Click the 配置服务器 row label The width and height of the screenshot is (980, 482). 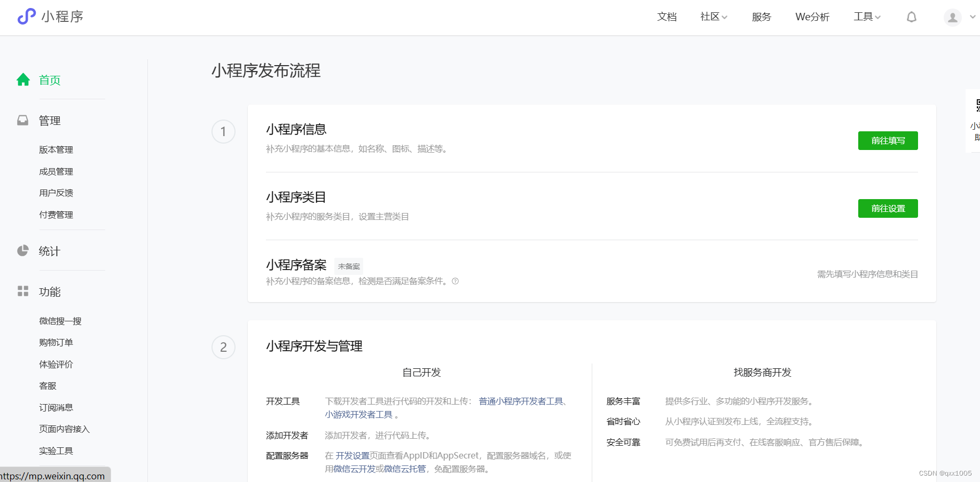287,456
